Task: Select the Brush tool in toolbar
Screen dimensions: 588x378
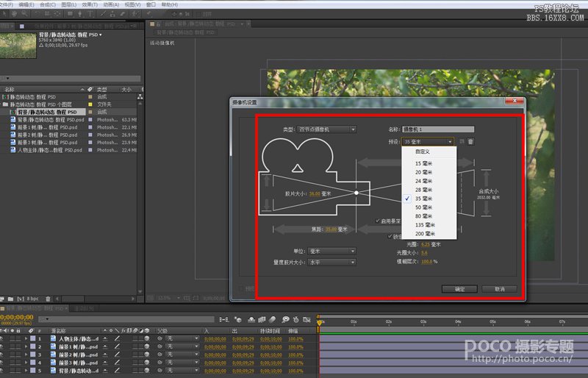Action: 102,14
